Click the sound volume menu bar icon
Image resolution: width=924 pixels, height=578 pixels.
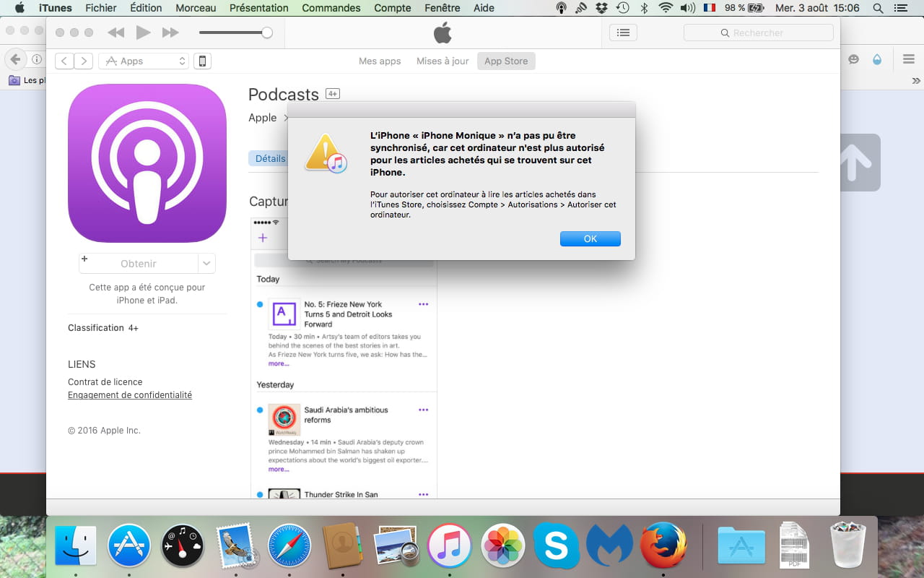(688, 8)
